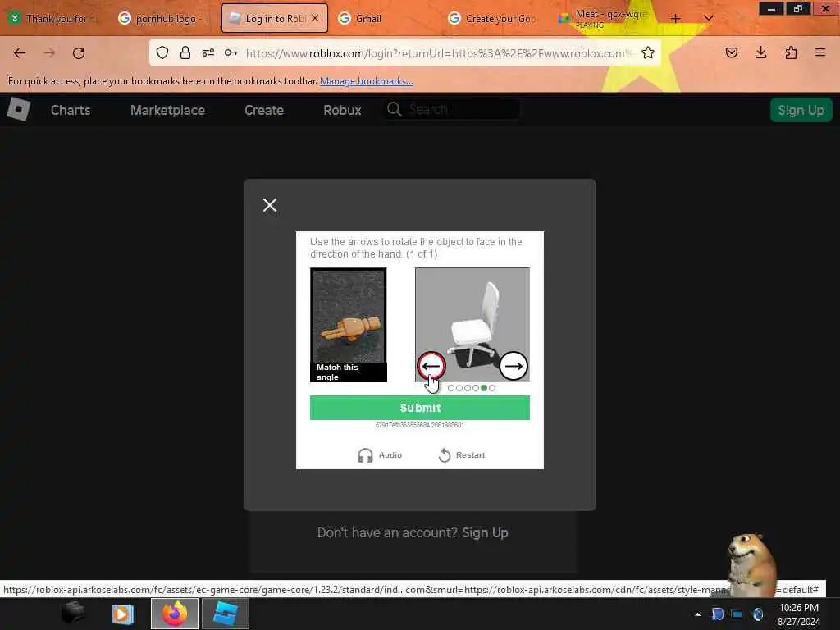Image resolution: width=840 pixels, height=630 pixels.
Task: Select the fifth green progress dot
Action: pos(484,388)
